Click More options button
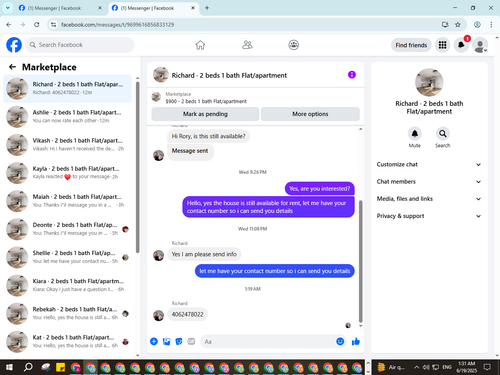Viewport: 500px width, 375px height. (310, 114)
